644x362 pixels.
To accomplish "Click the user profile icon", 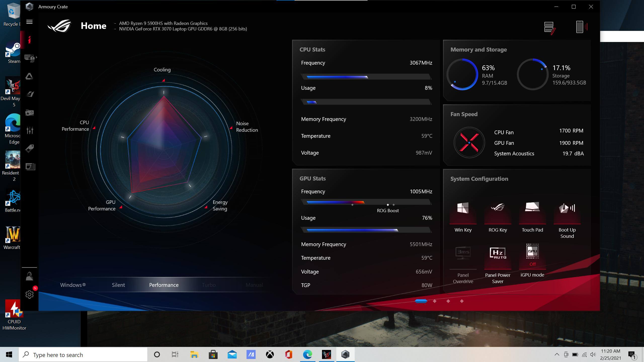I will coord(29,276).
